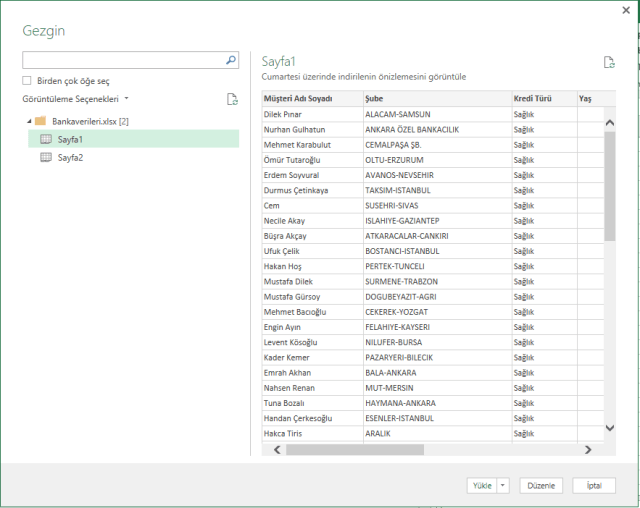Click the Mehmet Karabulut cell
This screenshot has height=508, width=640.
point(312,145)
